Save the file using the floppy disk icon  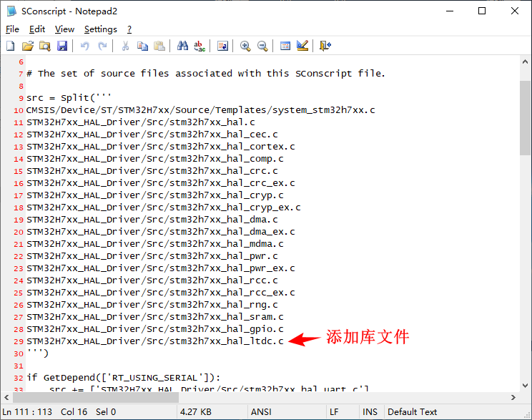point(62,46)
